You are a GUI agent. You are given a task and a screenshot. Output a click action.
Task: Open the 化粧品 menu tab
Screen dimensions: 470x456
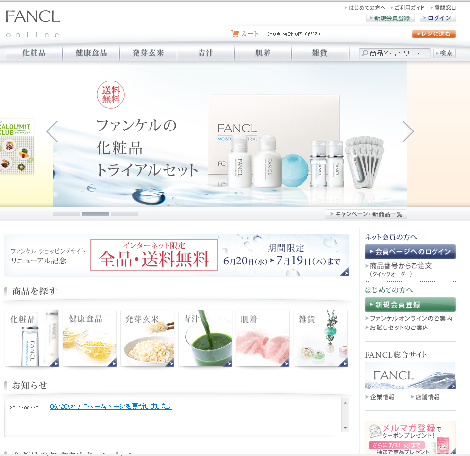click(x=34, y=53)
